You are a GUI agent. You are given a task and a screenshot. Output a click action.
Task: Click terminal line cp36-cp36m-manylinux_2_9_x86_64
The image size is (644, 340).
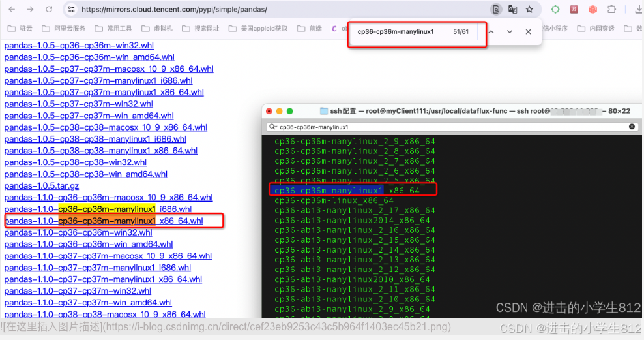click(355, 142)
